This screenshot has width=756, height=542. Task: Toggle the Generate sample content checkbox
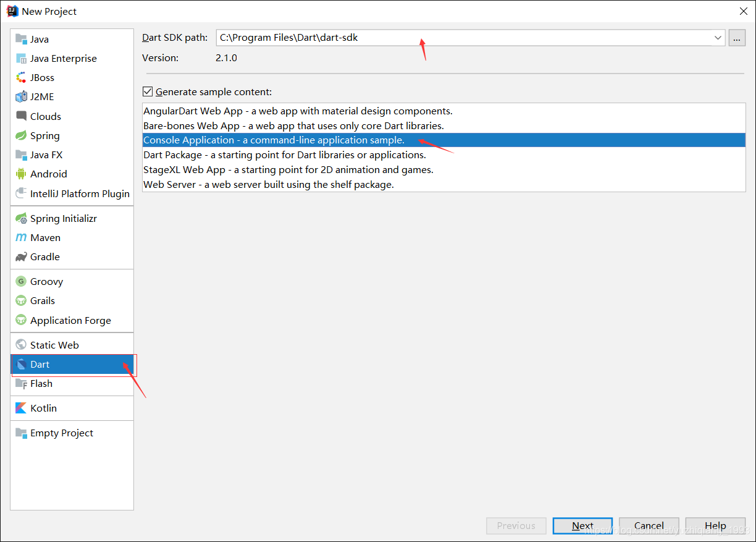click(148, 91)
